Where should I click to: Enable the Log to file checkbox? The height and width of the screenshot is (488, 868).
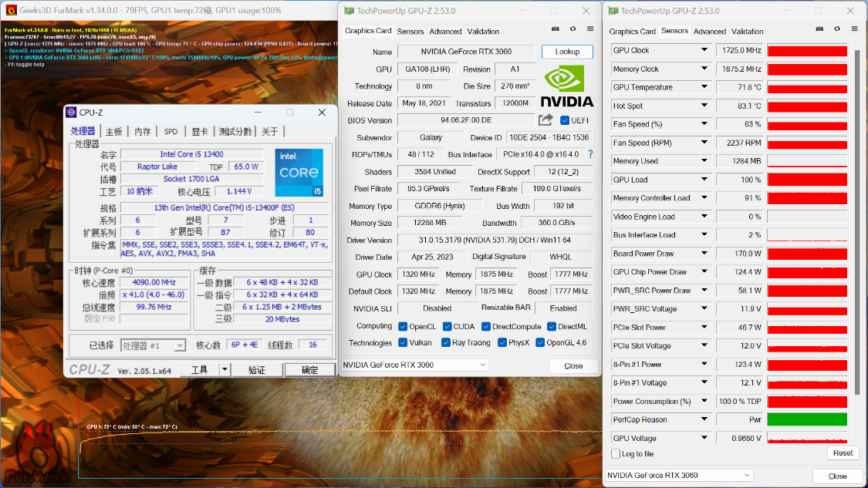616,454
